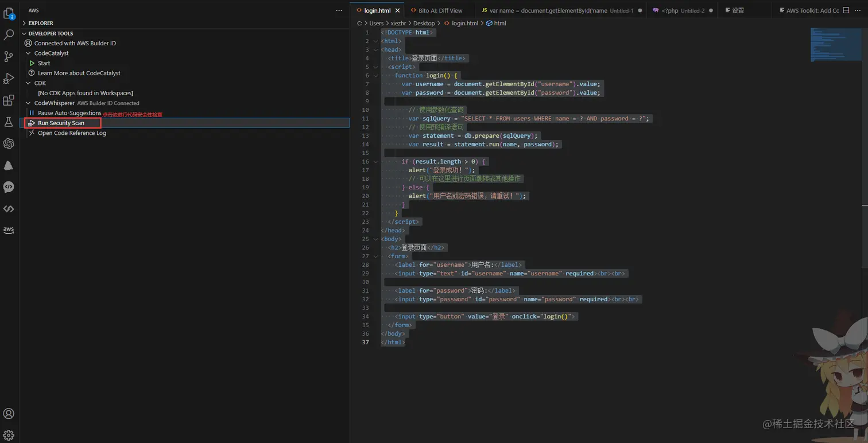Image resolution: width=868 pixels, height=443 pixels.
Task: Open the Search view in the activity bar
Action: [9, 34]
